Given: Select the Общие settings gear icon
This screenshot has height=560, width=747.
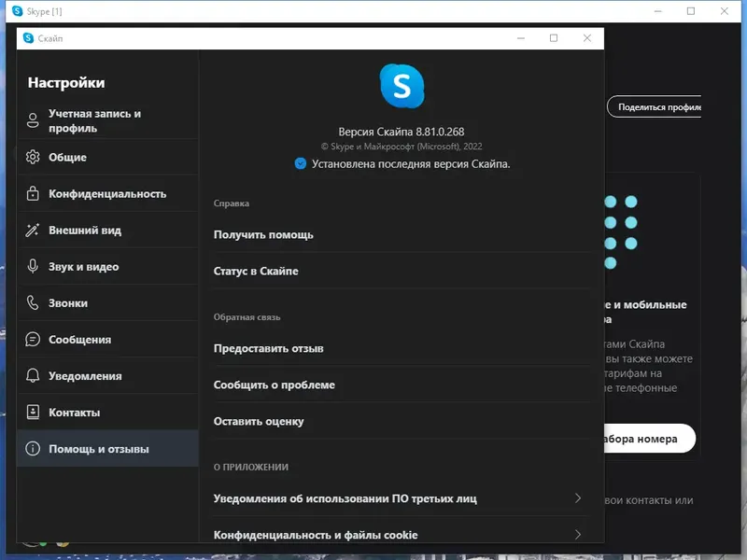Looking at the screenshot, I should coord(31,157).
